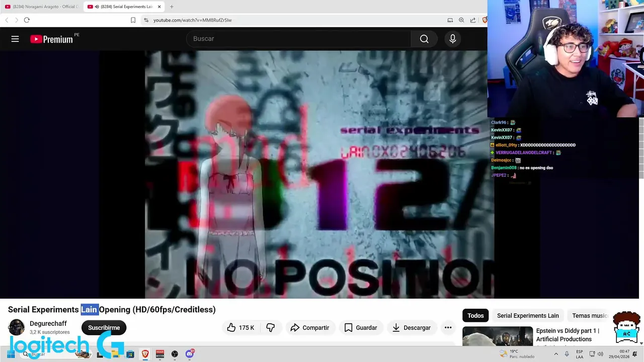The width and height of the screenshot is (644, 362).
Task: Open the Compartir share dialog
Action: click(x=310, y=328)
